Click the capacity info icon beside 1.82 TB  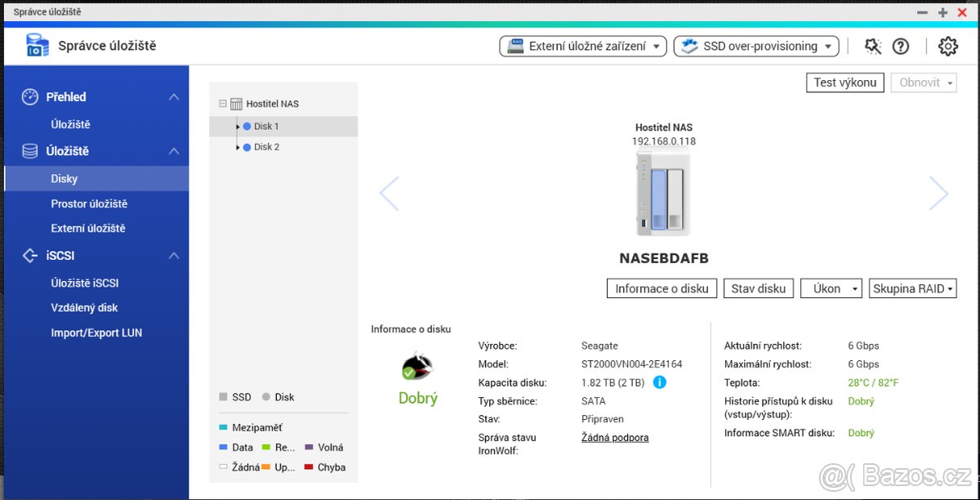coord(660,382)
